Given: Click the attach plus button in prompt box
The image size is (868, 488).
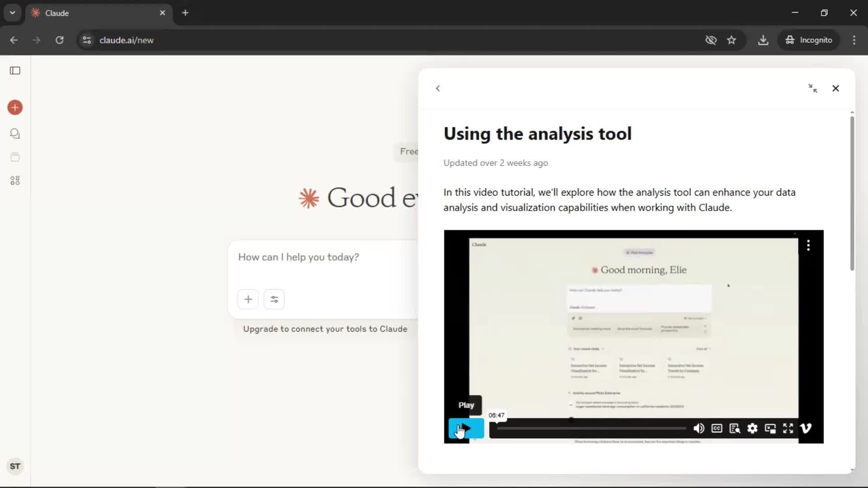Looking at the screenshot, I should tap(248, 299).
